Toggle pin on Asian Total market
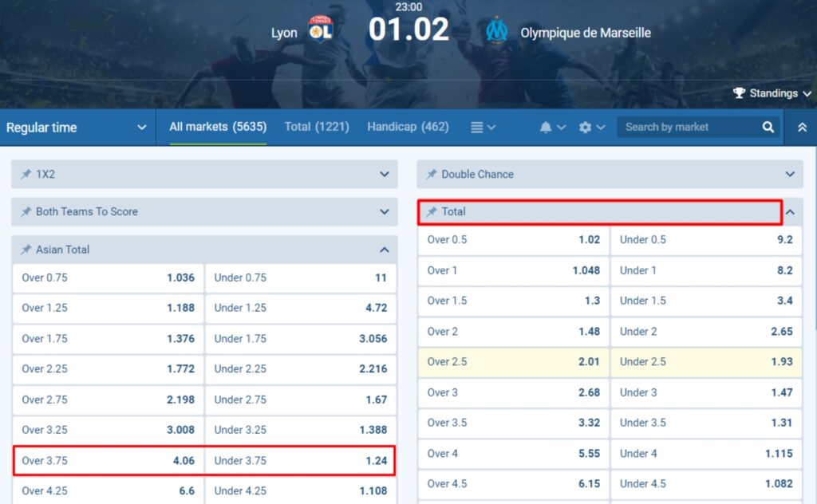The image size is (817, 504). (x=26, y=250)
